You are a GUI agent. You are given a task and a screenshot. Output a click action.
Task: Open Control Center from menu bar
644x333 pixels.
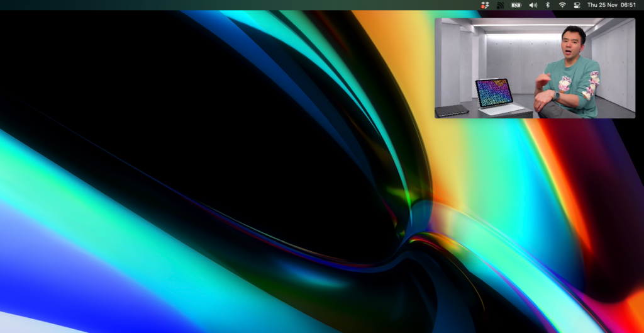coord(577,5)
